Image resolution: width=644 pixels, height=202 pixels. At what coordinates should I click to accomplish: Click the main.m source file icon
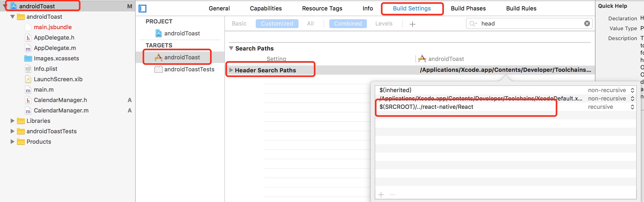[28, 90]
